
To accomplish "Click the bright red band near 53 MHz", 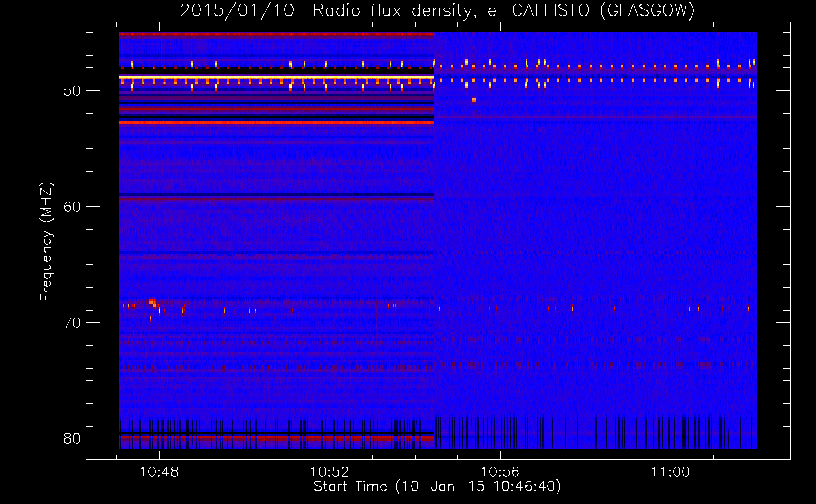I will (276, 122).
